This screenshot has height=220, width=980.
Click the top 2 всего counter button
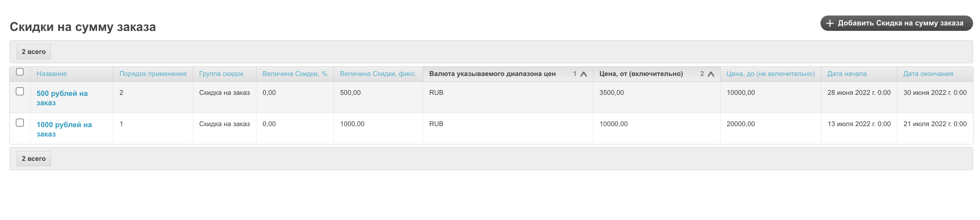[34, 52]
